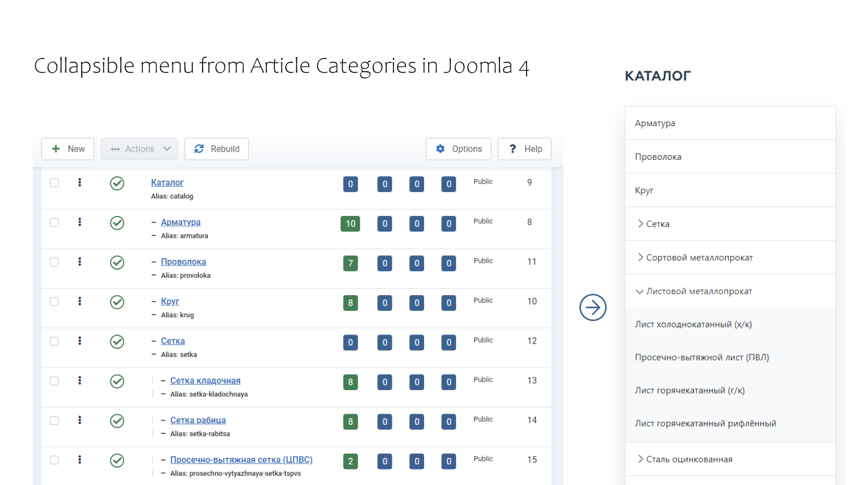The image size is (868, 485).
Task: Click the New button
Action: (68, 149)
